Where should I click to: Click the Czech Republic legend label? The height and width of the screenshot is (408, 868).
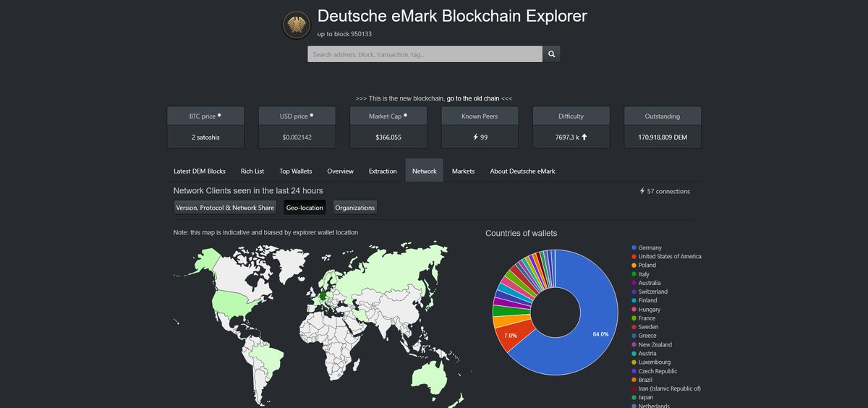coord(658,371)
